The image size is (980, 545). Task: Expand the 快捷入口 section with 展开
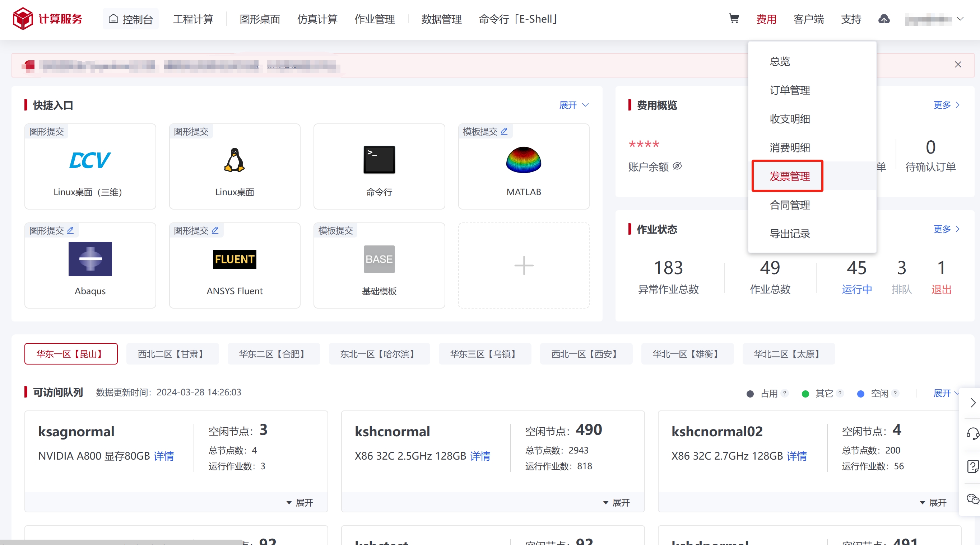574,105
